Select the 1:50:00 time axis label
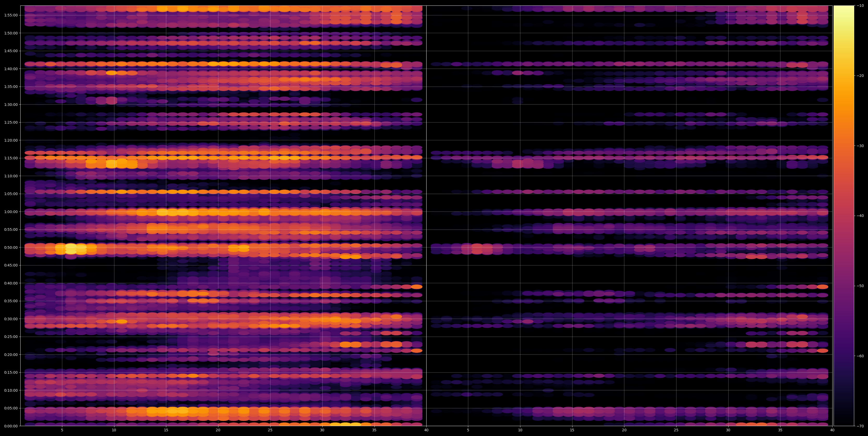 (11, 33)
